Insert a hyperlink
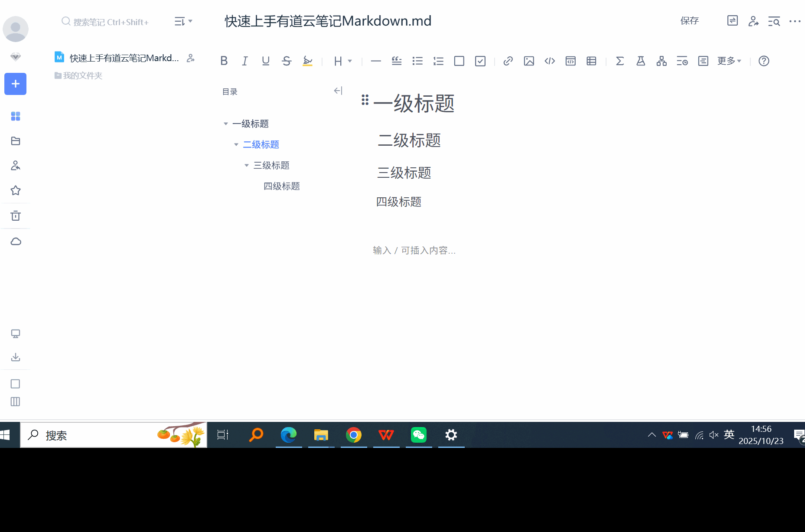Screen dimensions: 805x532 click(x=508, y=61)
